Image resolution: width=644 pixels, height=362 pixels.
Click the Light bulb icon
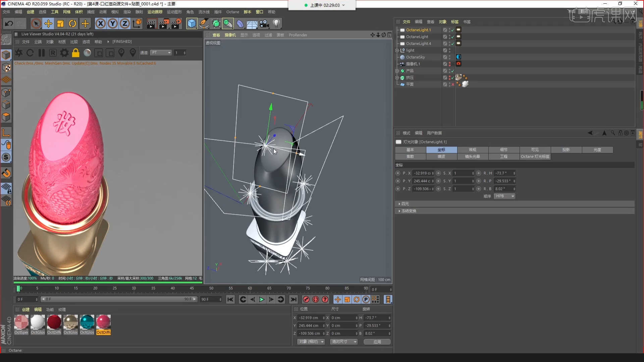coord(276,23)
